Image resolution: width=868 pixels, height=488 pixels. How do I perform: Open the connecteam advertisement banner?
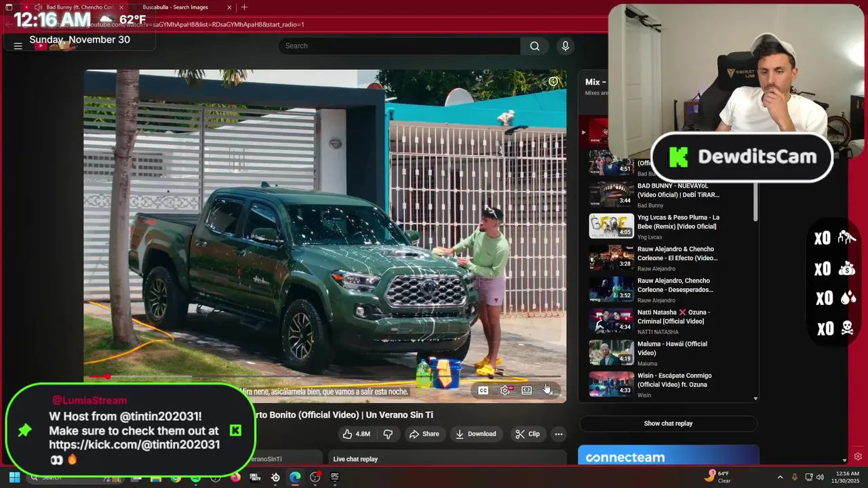coord(668,455)
